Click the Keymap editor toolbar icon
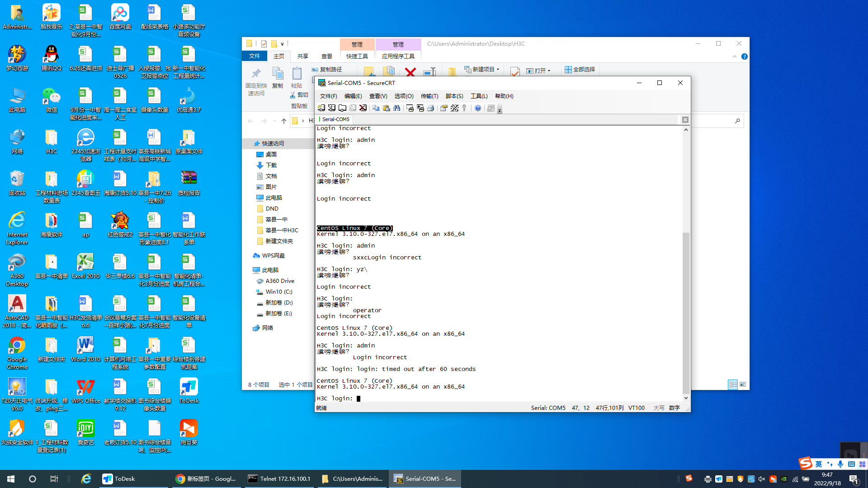868x488 pixels. pyautogui.click(x=454, y=108)
